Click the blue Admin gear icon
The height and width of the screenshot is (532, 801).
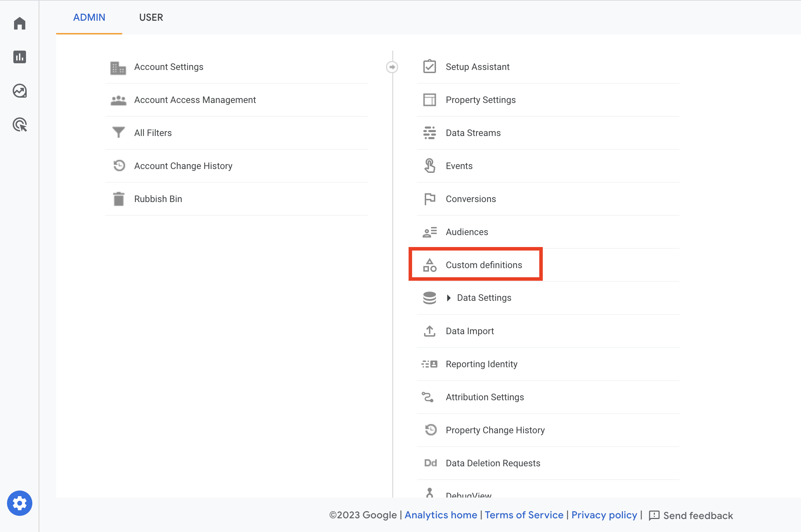[20, 503]
